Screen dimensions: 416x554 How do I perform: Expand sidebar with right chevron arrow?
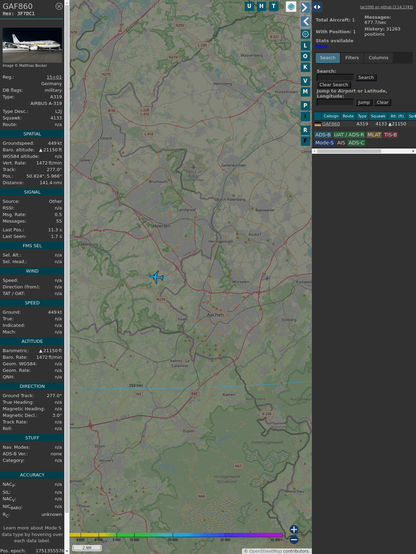[x=305, y=7]
